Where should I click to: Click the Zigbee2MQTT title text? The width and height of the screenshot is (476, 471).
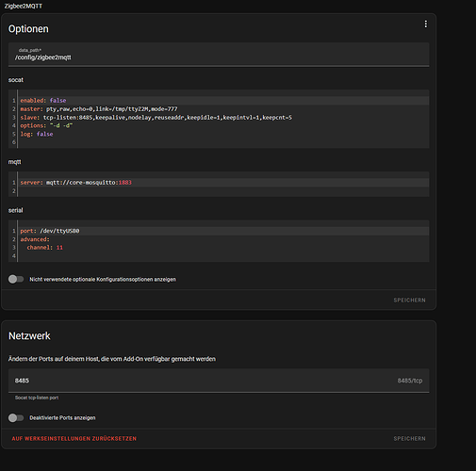[x=24, y=6]
